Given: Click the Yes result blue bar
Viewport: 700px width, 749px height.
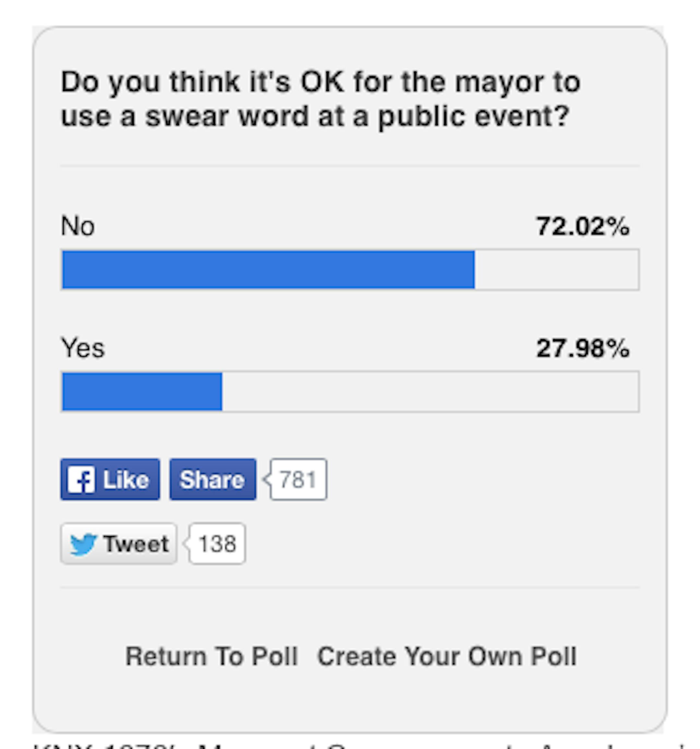Looking at the screenshot, I should click(x=142, y=391).
